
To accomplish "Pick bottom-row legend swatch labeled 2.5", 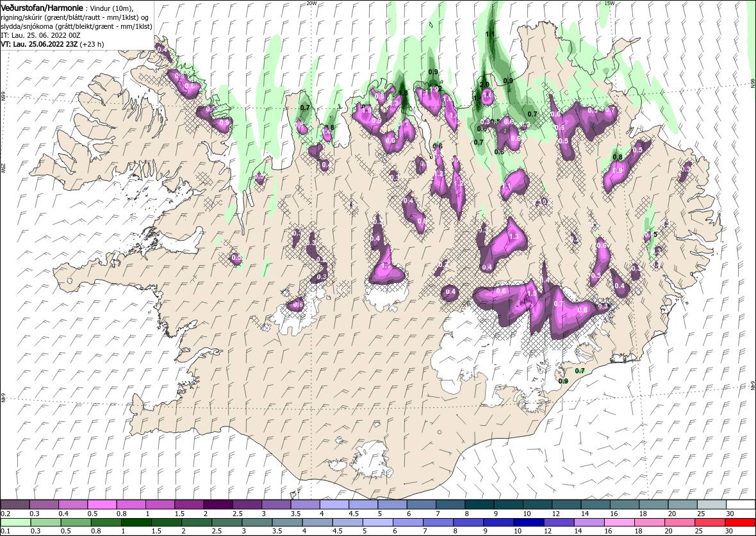I will (x=227, y=523).
